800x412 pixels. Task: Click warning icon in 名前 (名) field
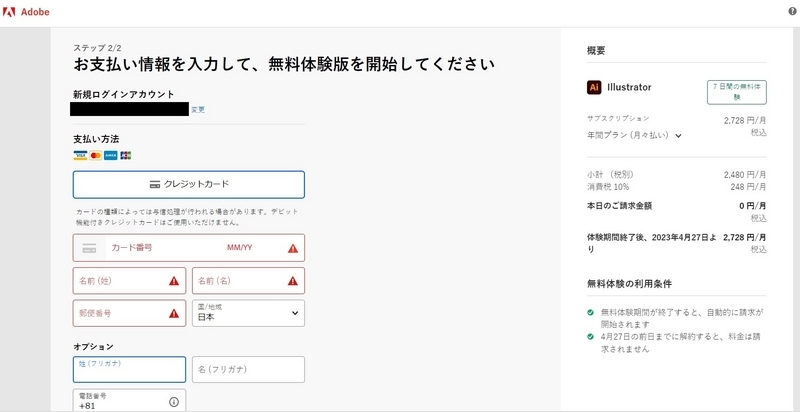click(293, 281)
